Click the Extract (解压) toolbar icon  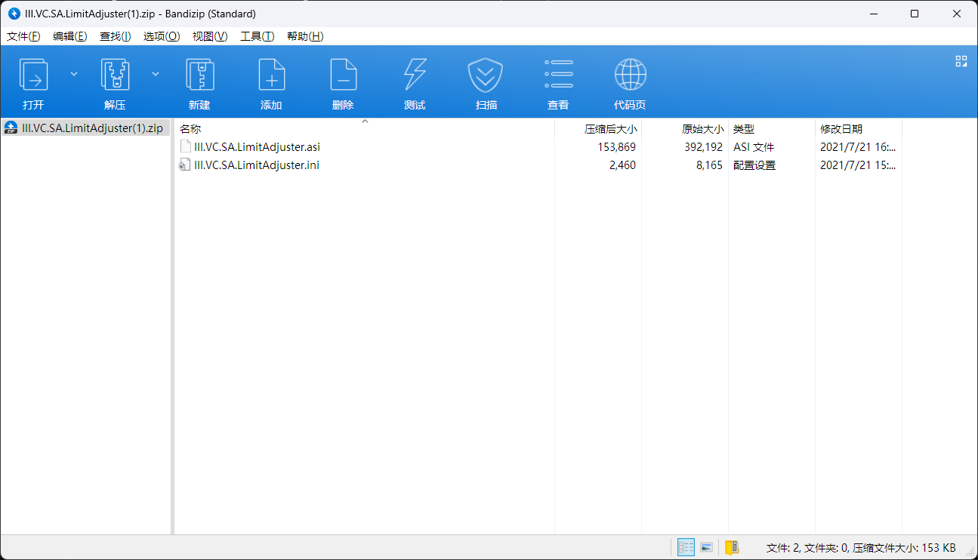click(115, 75)
